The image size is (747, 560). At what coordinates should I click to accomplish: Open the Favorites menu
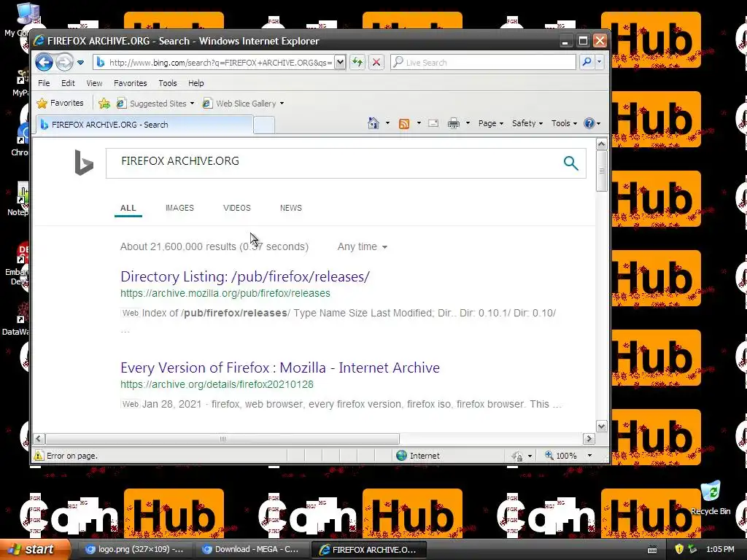(x=130, y=83)
